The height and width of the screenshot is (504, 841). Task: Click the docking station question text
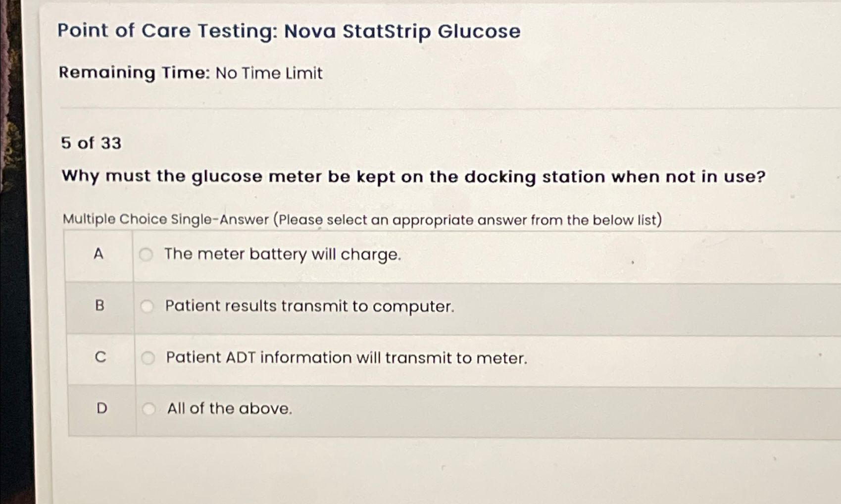[413, 177]
